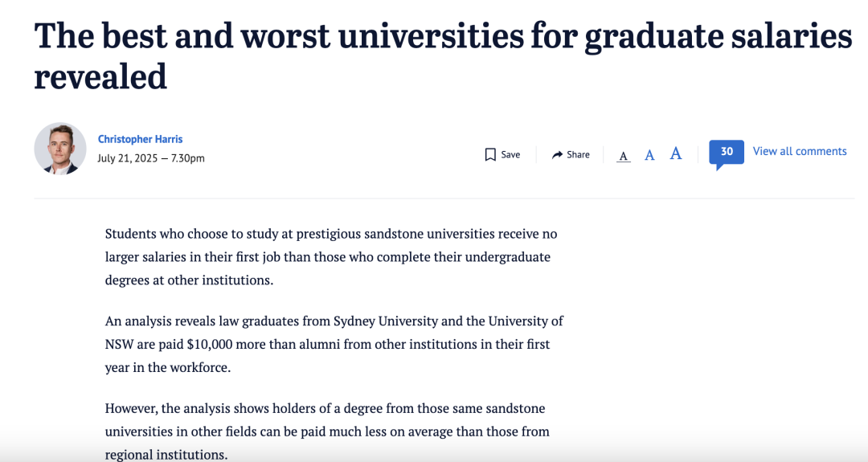This screenshot has height=462, width=868.
Task: Click the Share label text
Action: (x=578, y=154)
